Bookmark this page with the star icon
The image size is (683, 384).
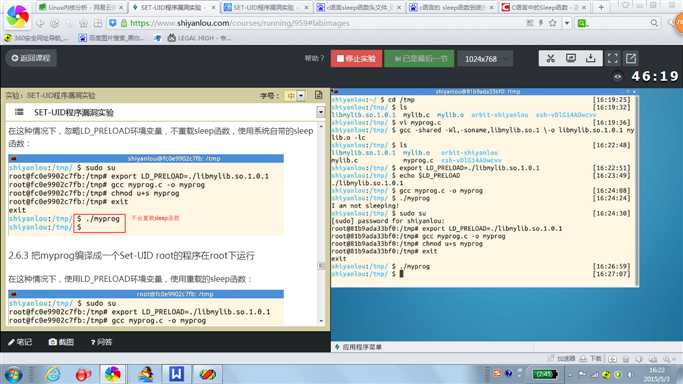click(x=552, y=23)
